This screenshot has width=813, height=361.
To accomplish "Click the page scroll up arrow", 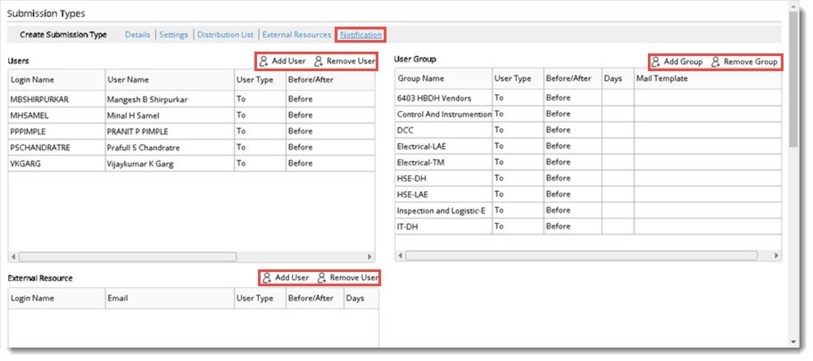I will click(x=793, y=6).
